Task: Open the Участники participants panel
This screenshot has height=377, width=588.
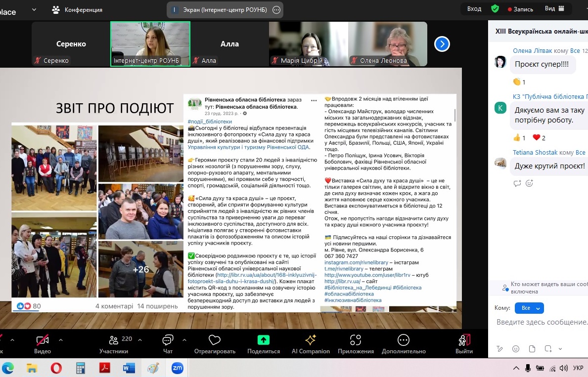Action: click(x=114, y=340)
